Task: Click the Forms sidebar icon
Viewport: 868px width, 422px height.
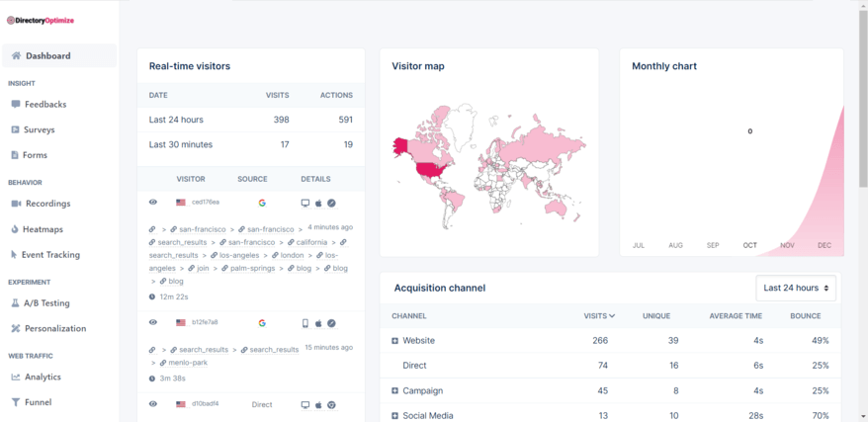Action: click(16, 155)
